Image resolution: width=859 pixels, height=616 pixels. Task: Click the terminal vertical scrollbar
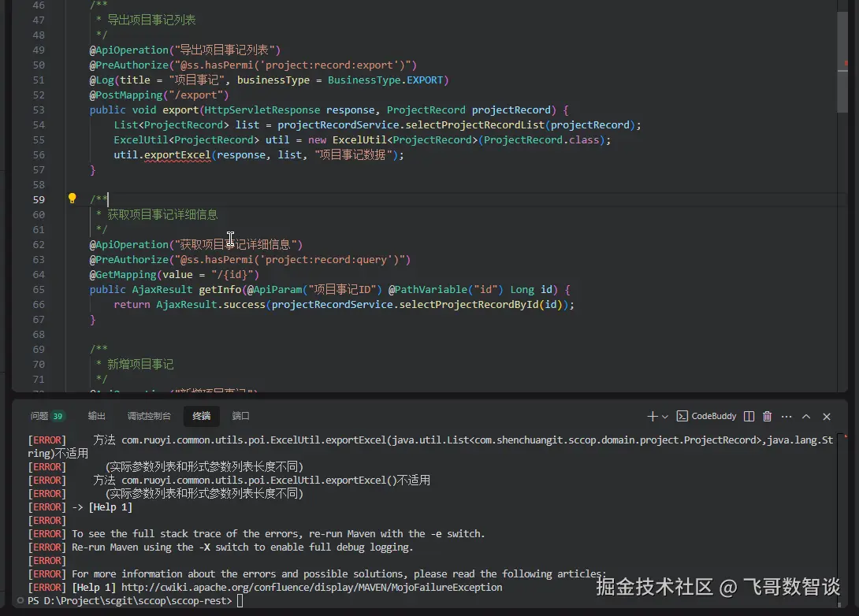(840, 518)
